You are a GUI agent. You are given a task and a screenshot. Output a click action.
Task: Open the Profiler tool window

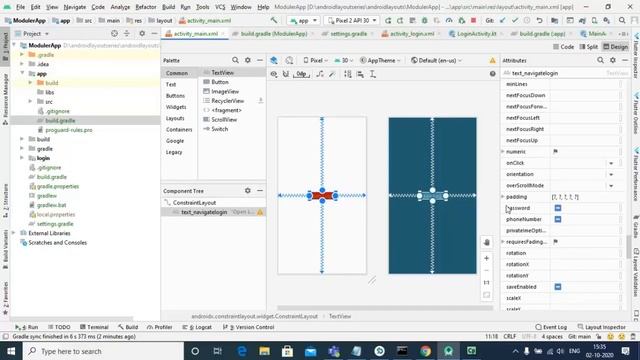click(x=159, y=327)
